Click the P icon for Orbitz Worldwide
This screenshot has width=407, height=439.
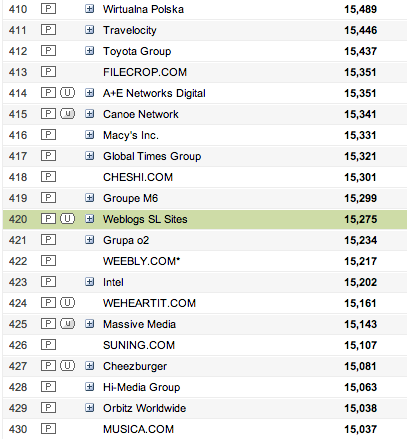(48, 408)
